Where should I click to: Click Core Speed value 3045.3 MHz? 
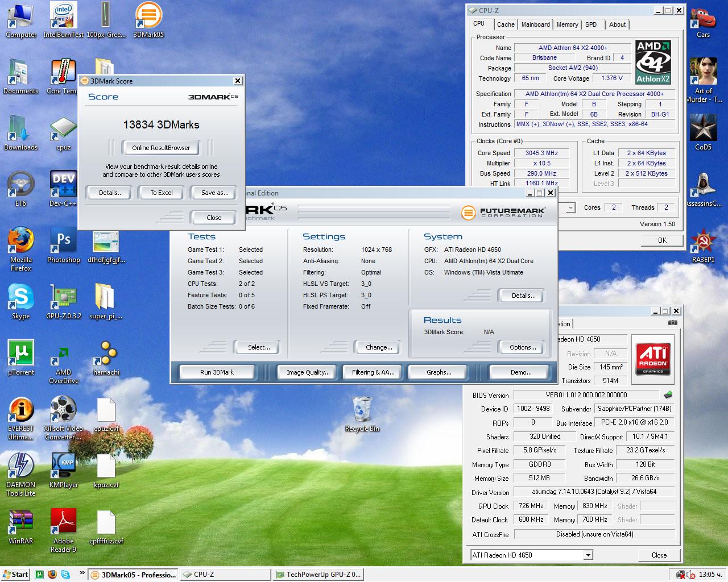click(x=541, y=153)
